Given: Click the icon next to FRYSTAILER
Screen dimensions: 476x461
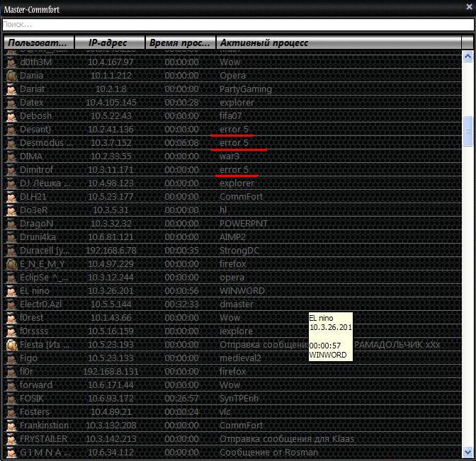Looking at the screenshot, I should click(x=11, y=439).
